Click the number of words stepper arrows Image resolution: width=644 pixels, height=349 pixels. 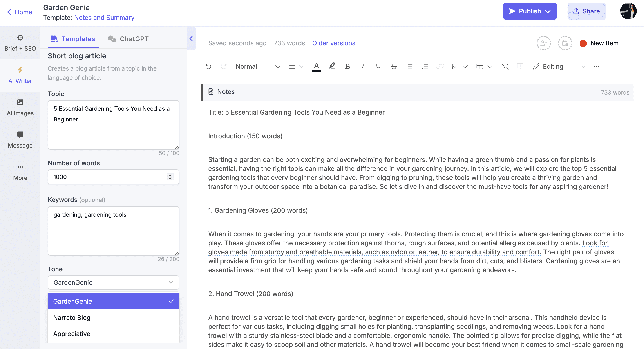point(170,177)
